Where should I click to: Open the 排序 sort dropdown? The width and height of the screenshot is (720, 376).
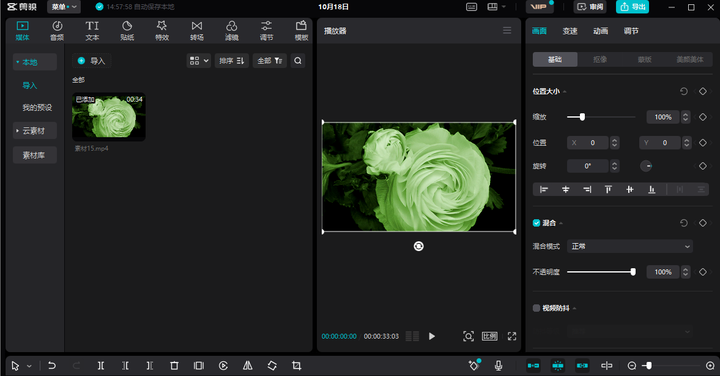click(x=231, y=61)
